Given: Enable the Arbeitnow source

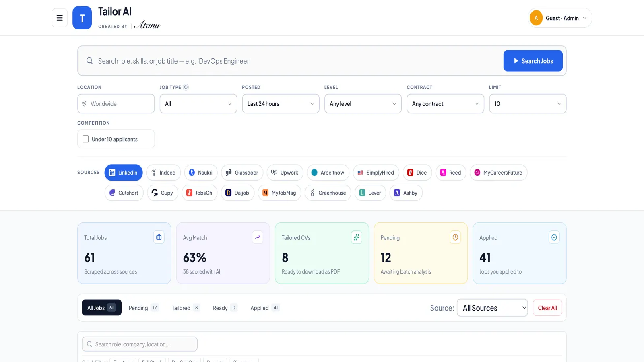Looking at the screenshot, I should [x=328, y=173].
